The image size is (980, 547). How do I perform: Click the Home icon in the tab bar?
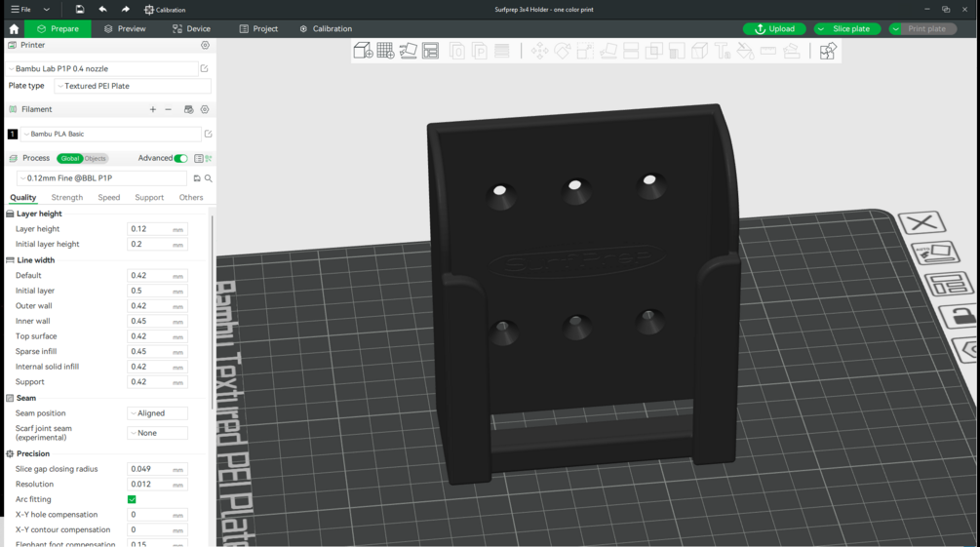click(x=14, y=28)
